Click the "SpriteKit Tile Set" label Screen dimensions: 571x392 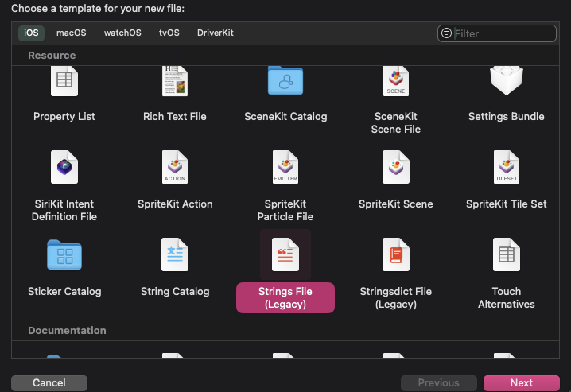click(x=506, y=204)
